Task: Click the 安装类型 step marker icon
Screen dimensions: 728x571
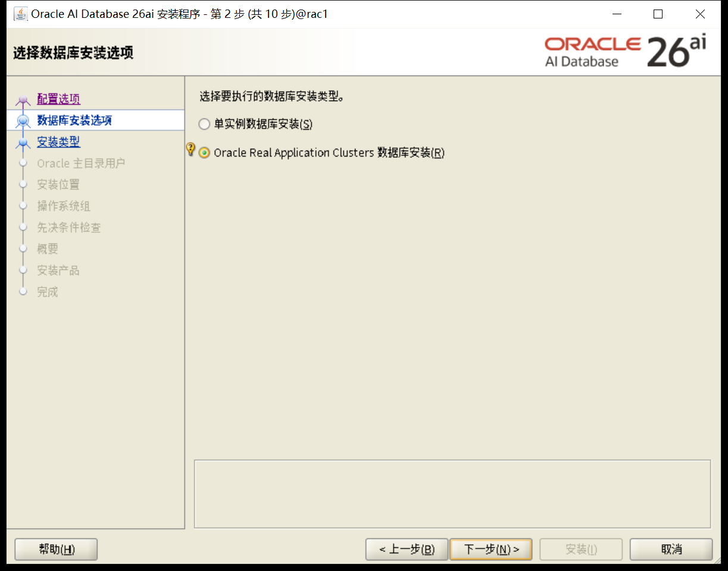Action: [x=23, y=143]
